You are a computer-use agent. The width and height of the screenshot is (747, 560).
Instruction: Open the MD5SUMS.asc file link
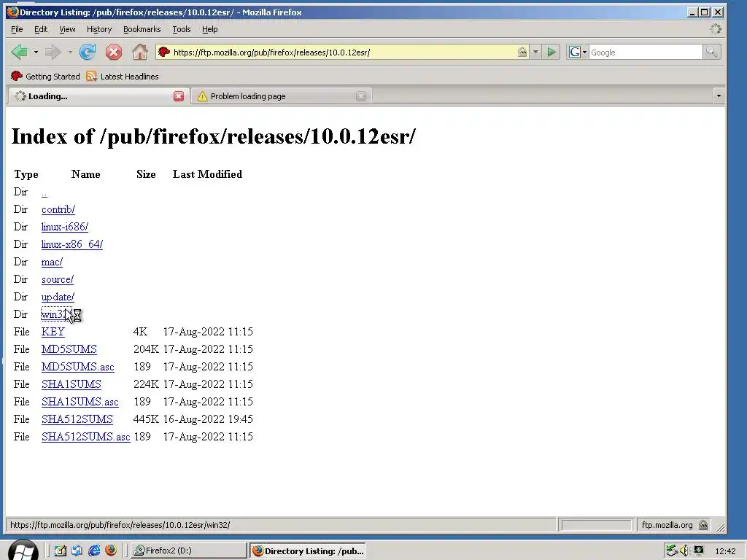coord(77,367)
